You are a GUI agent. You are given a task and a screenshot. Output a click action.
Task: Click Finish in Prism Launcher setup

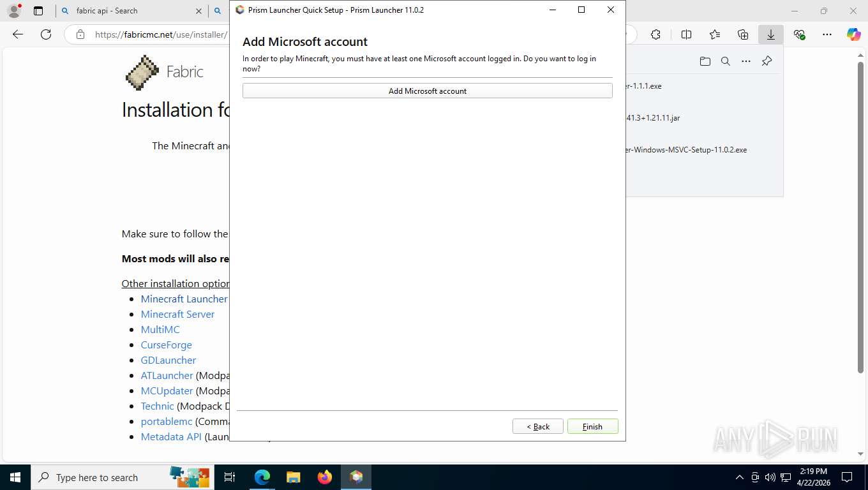(592, 426)
